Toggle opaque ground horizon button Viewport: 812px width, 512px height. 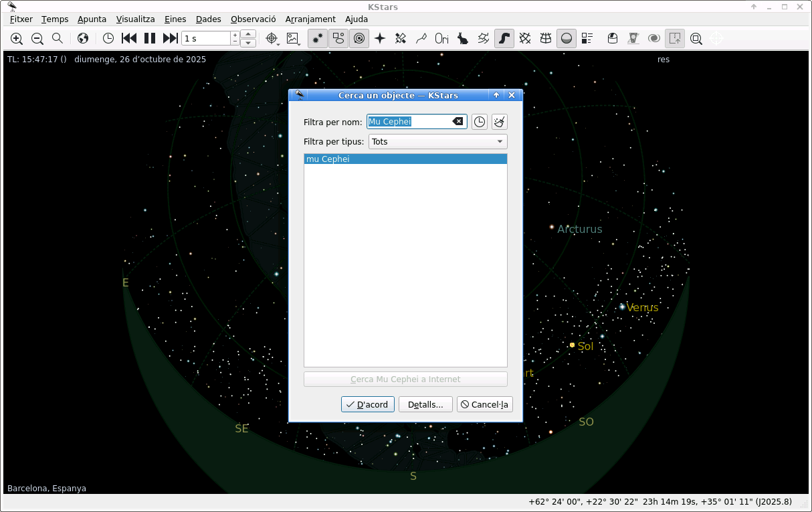coord(567,39)
